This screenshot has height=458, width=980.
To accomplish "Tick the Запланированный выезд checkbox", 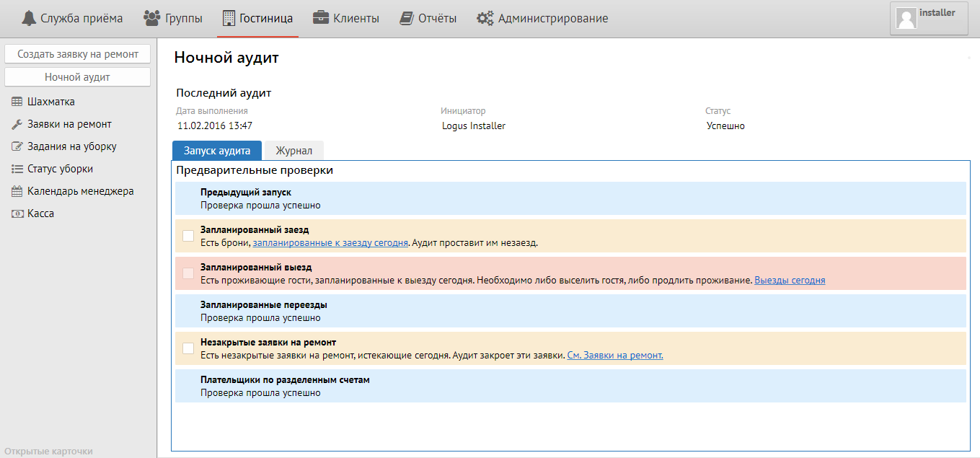I will click(x=188, y=273).
